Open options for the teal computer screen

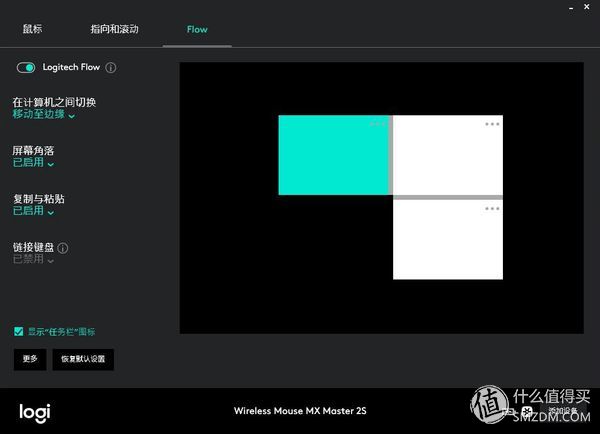[377, 124]
